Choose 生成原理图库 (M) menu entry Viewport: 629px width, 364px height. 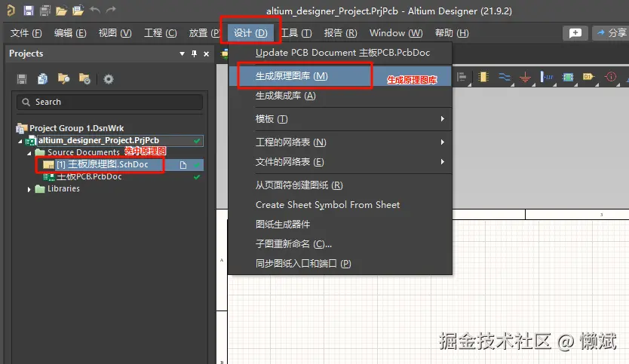340,76
